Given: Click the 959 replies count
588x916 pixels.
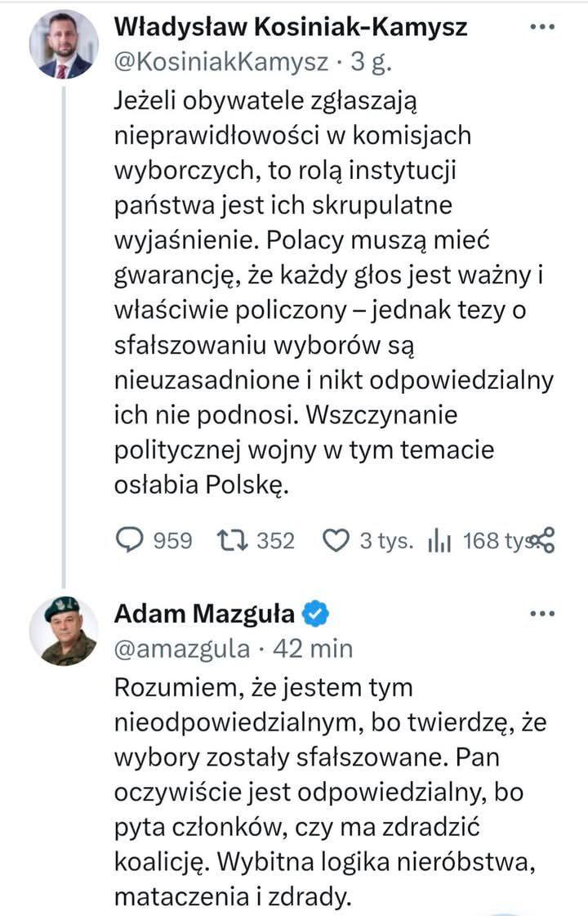Looking at the screenshot, I should point(172,540).
